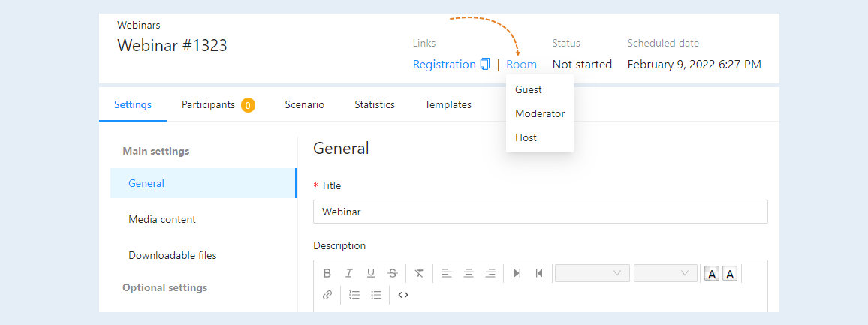The height and width of the screenshot is (325, 868).
Task: Open the Room links dropdown
Action: pos(521,65)
